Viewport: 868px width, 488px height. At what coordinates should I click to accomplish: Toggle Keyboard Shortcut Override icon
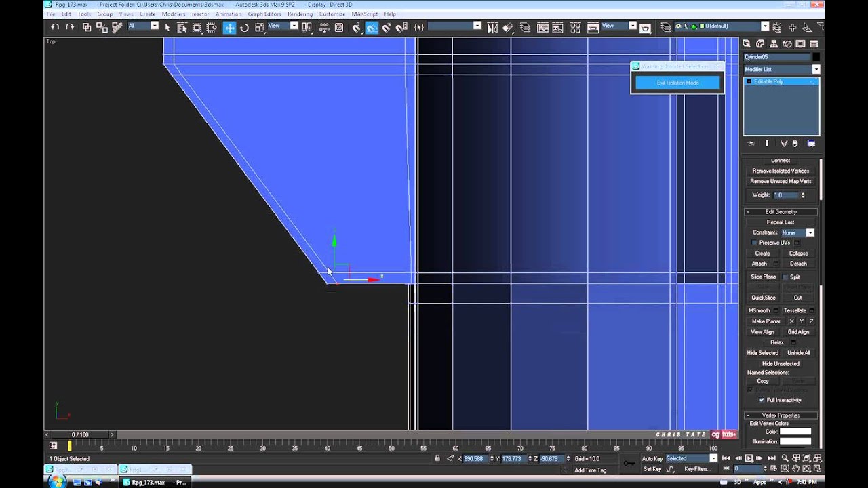point(339,27)
